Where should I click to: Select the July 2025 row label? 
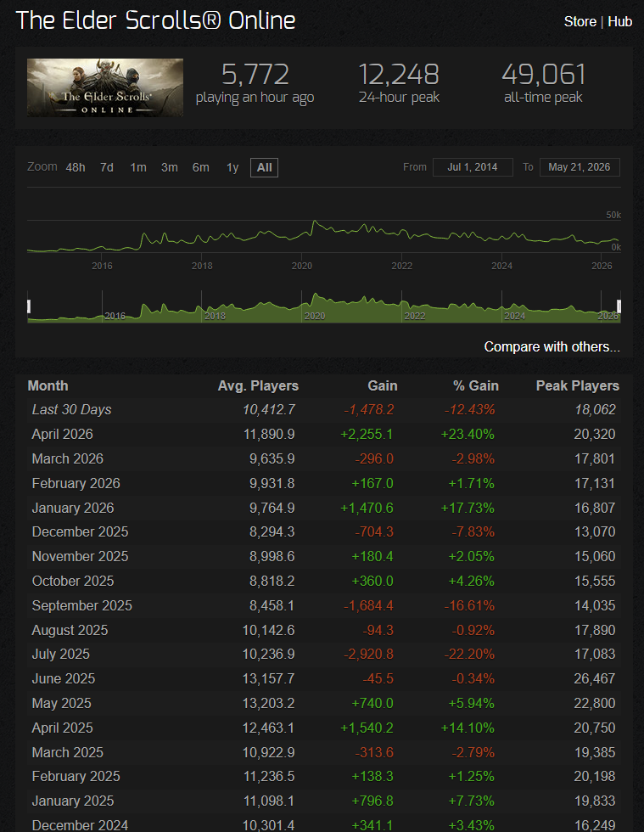pyautogui.click(x=60, y=654)
